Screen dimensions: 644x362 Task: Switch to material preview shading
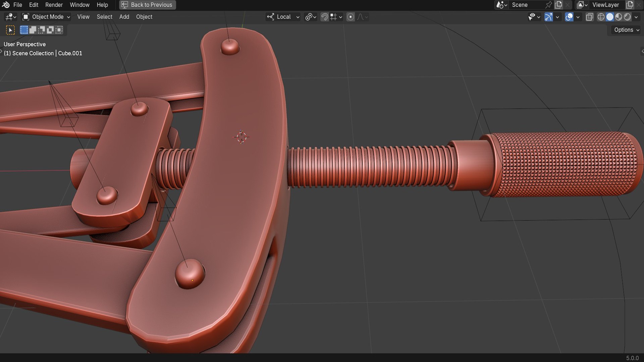[619, 17]
